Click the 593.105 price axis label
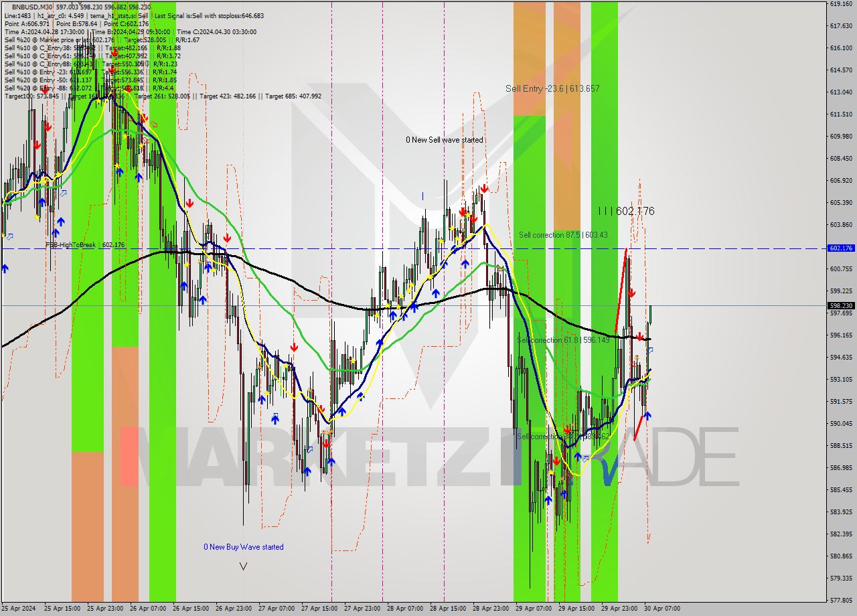857x616 pixels. coord(841,379)
